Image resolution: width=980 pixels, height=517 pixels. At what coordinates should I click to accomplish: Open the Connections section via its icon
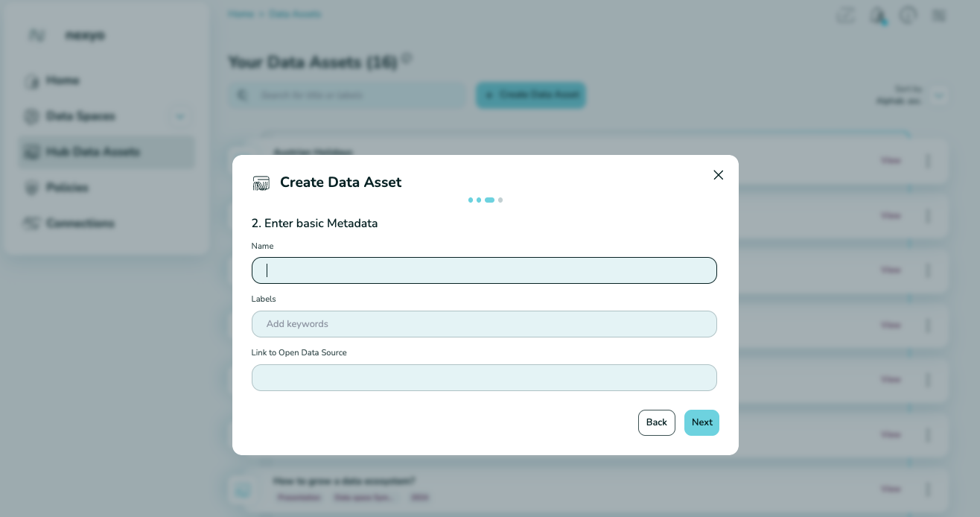click(31, 223)
